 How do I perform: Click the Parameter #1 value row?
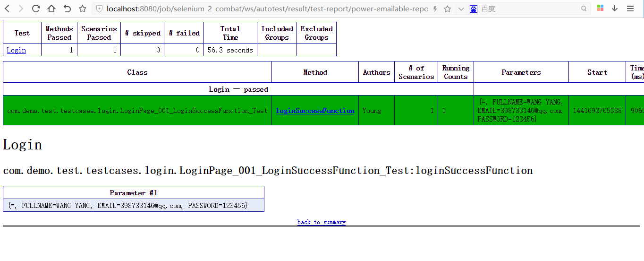tap(134, 206)
